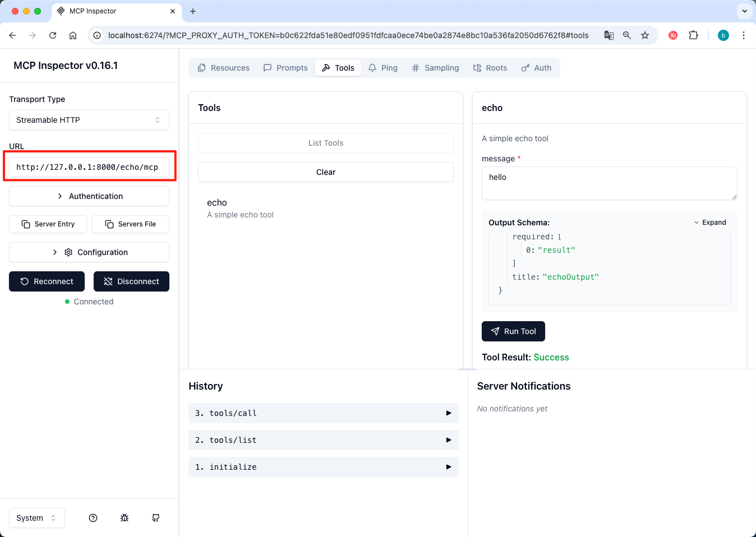Screen dimensions: 756x537
Task: Expand the tools/call history entry
Action: [x=324, y=413]
